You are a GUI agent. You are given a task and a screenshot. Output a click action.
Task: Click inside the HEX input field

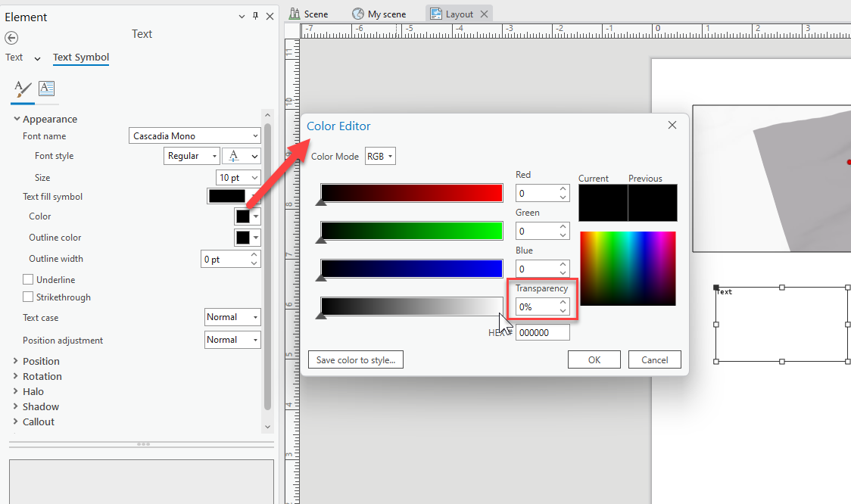pos(542,332)
